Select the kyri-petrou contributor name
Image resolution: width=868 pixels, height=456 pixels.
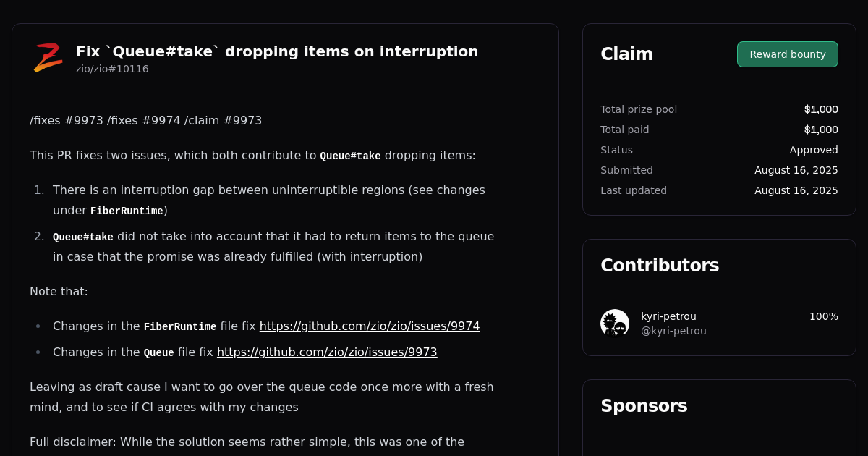[x=668, y=316]
